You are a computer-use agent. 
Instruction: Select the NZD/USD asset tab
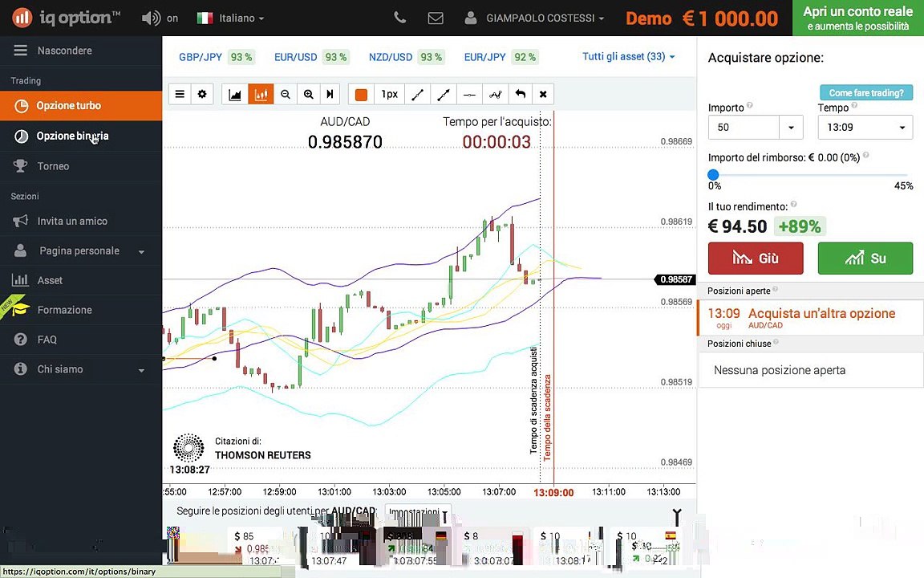406,57
